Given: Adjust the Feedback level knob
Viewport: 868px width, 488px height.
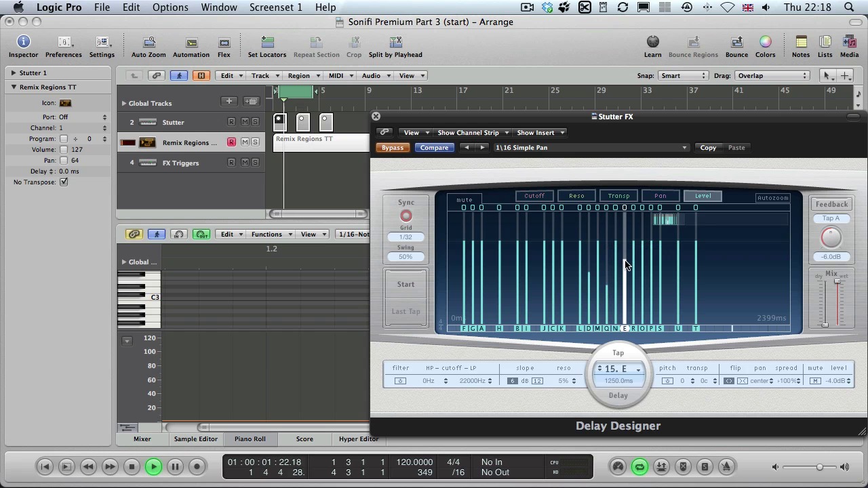Looking at the screenshot, I should tap(831, 237).
